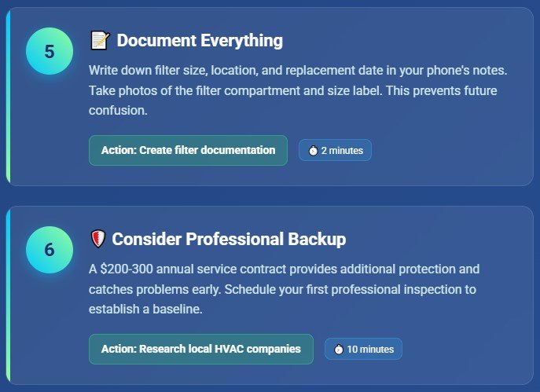Click the 10 minutes time badge
Viewport: 540px width, 392px height.
click(363, 349)
